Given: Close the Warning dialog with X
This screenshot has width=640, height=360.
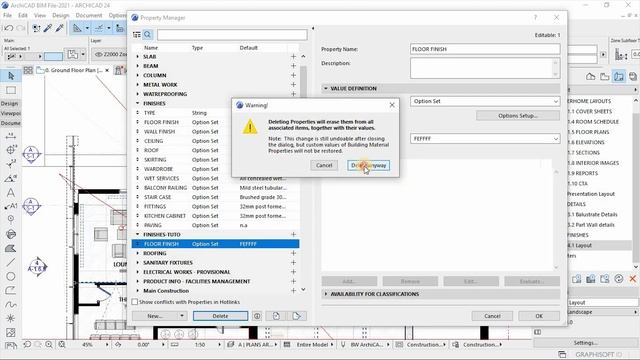Looking at the screenshot, I should [392, 105].
